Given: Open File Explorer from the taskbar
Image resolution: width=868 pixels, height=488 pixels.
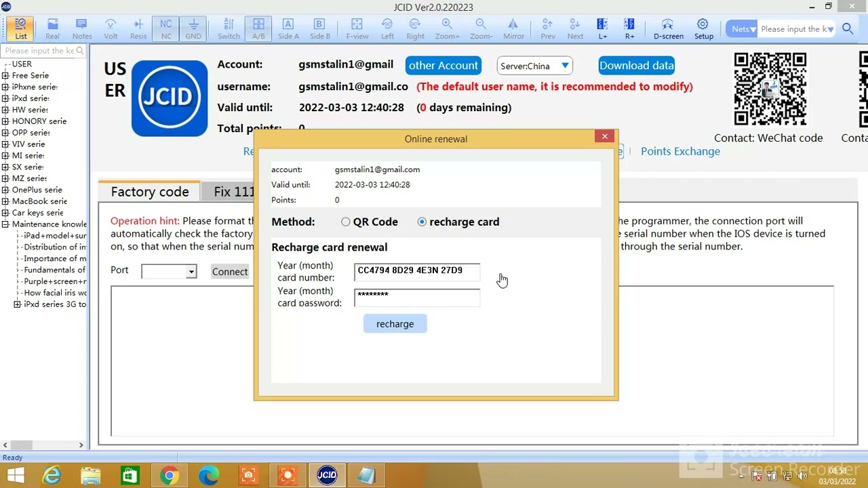Looking at the screenshot, I should tap(90, 476).
